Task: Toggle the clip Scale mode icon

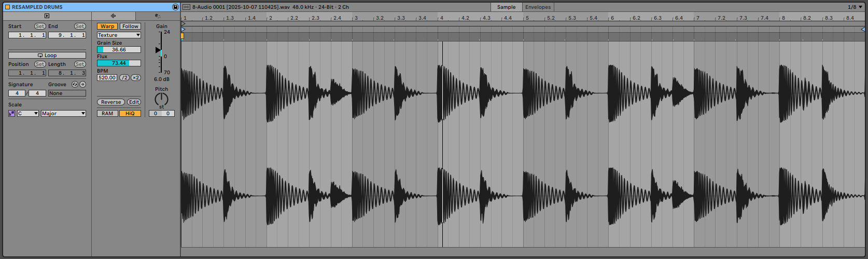Action: pyautogui.click(x=12, y=114)
